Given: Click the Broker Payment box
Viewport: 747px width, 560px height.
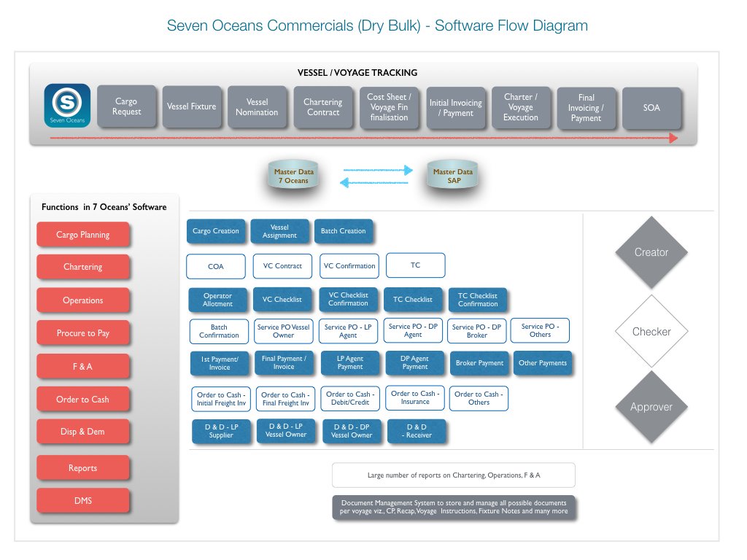Looking at the screenshot, I should pyautogui.click(x=479, y=363).
